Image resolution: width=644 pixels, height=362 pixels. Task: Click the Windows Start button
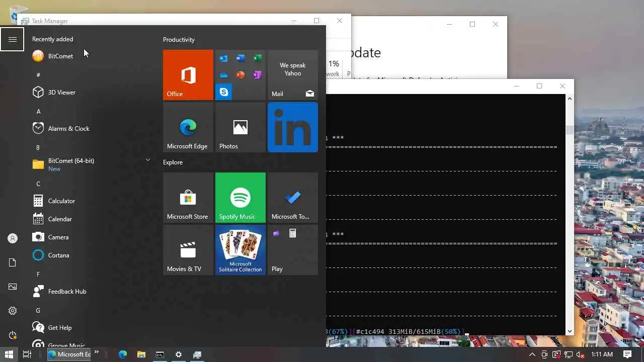tap(9, 354)
